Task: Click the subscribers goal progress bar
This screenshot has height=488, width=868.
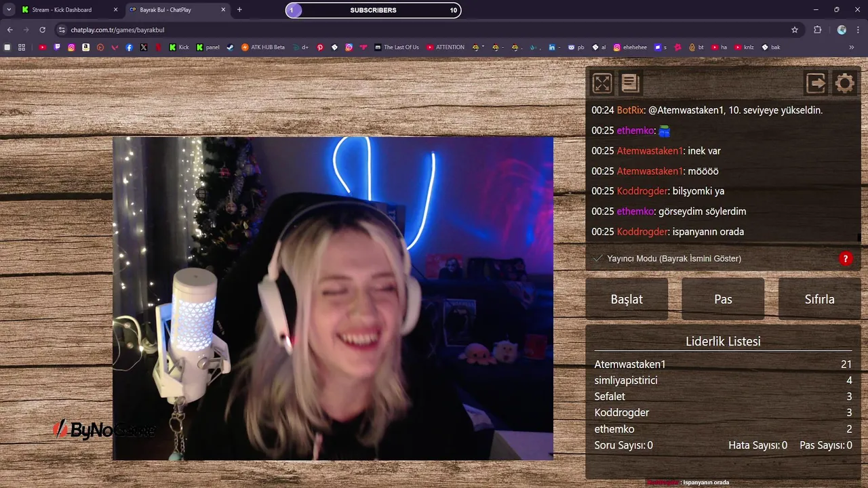Action: pyautogui.click(x=373, y=10)
